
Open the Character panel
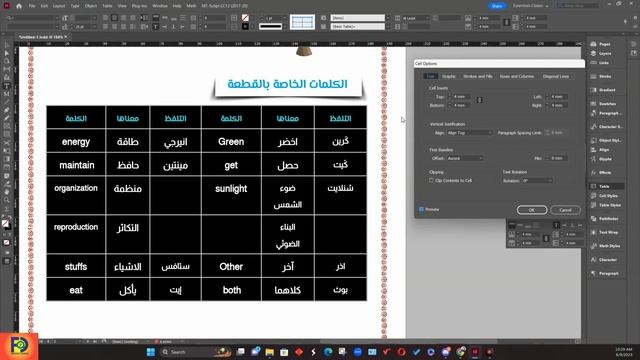tap(604, 260)
